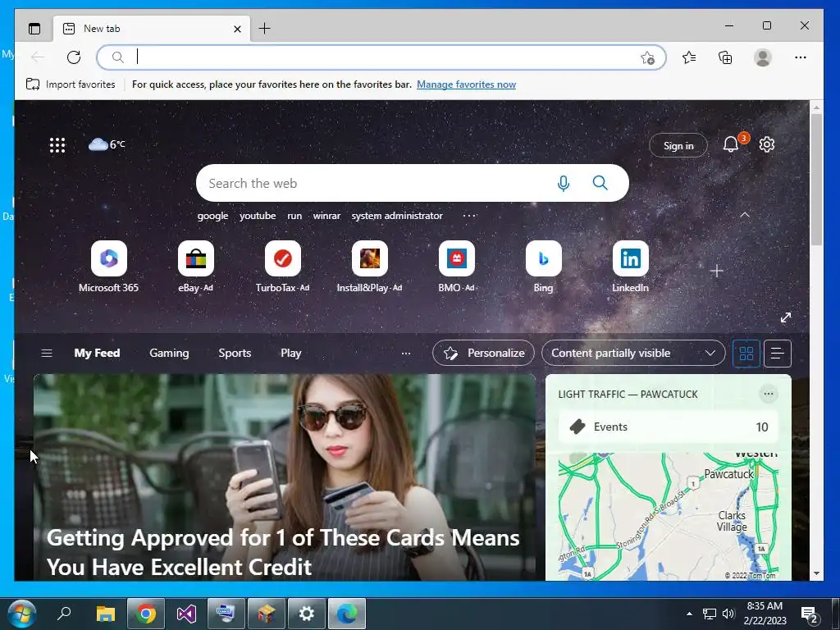Show more feed categories ellipsis
This screenshot has width=840, height=630.
coord(406,353)
